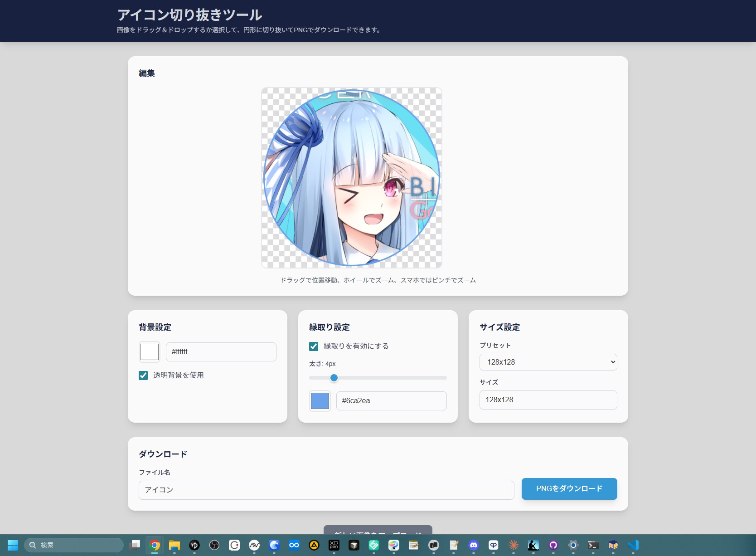Click the 編集 section heading
This screenshot has height=556, width=756.
(147, 73)
